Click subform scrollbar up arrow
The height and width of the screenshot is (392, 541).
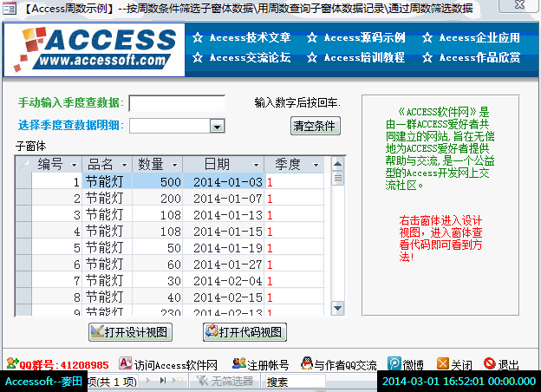pos(338,164)
